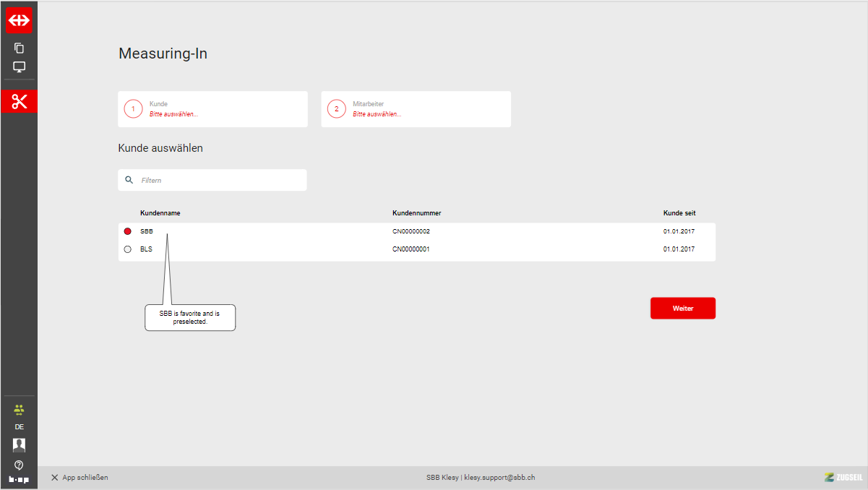Click the customer number CN00000001

coord(411,249)
